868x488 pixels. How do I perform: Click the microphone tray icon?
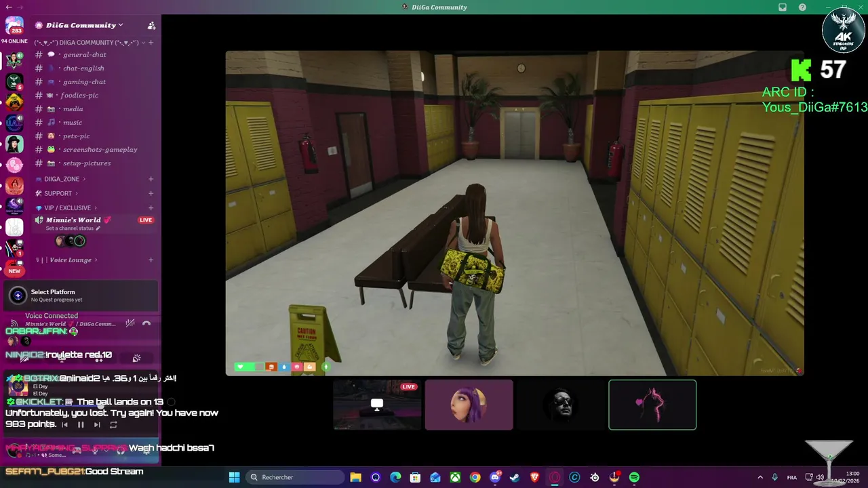(x=774, y=477)
